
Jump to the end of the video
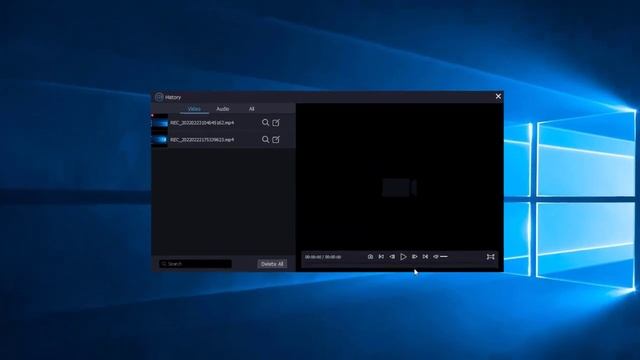(x=425, y=257)
